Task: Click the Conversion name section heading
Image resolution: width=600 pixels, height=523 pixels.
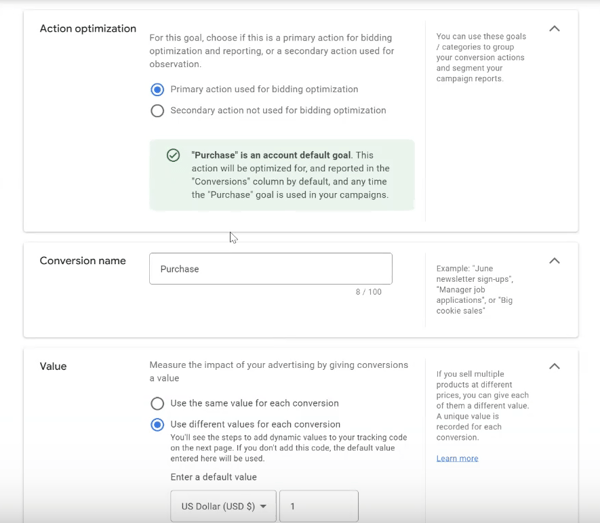Action: pyautogui.click(x=83, y=261)
